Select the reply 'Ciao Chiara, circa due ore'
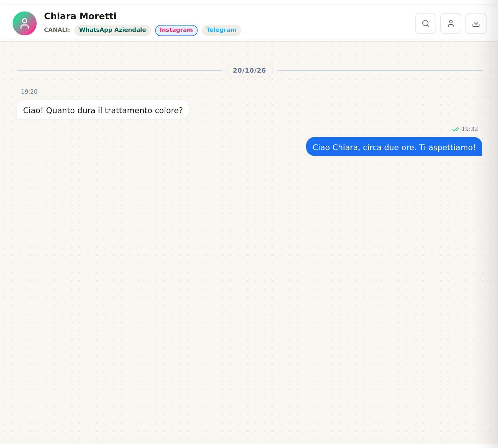498x448 pixels. coord(394,147)
